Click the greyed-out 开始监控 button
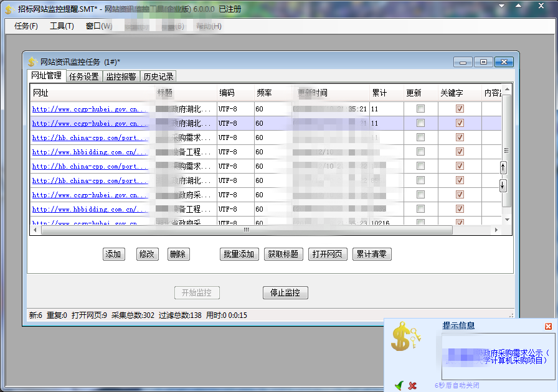This screenshot has width=558, height=392. click(x=197, y=292)
